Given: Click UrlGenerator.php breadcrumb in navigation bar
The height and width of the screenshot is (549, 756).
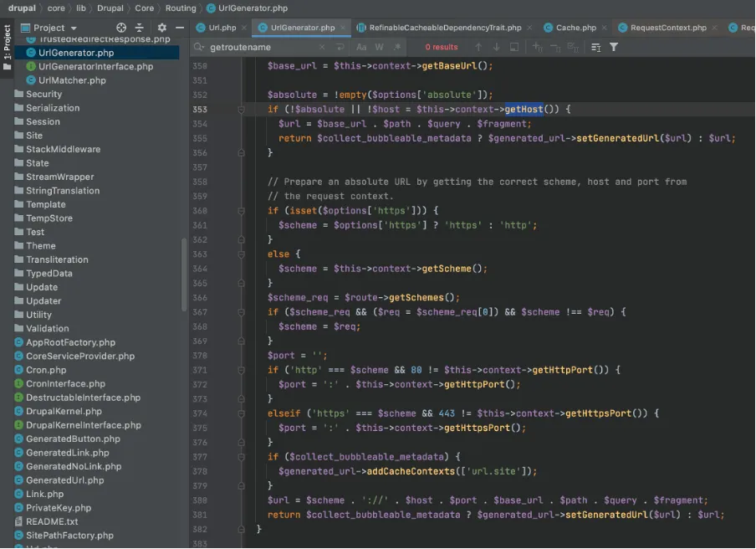Looking at the screenshot, I should 248,8.
